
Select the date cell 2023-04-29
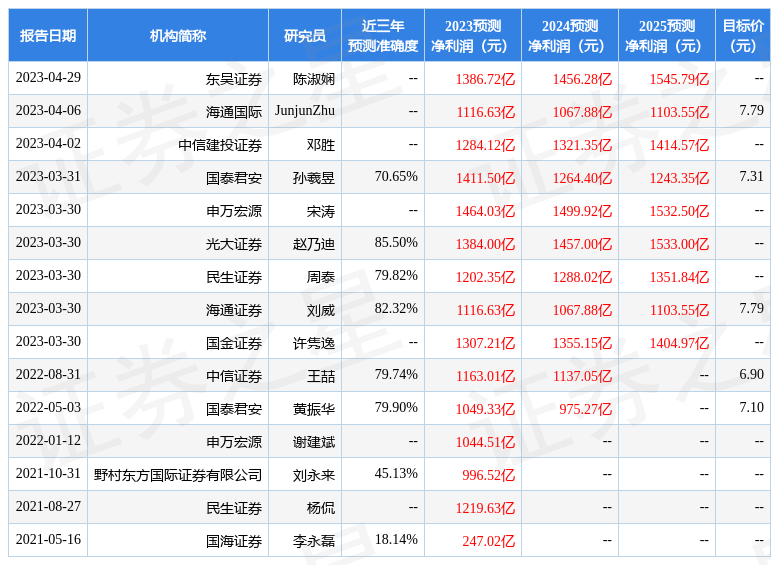[48, 78]
